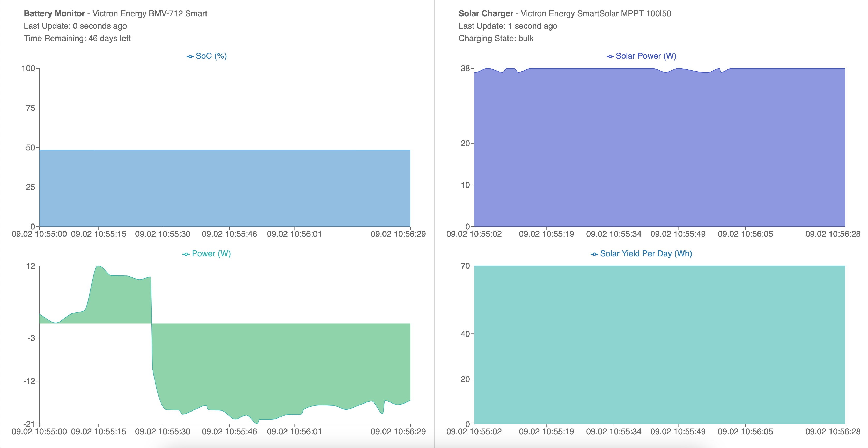Toggle Solar Yield Per Day (Wh) legend label
The height and width of the screenshot is (448, 868).
pos(646,254)
